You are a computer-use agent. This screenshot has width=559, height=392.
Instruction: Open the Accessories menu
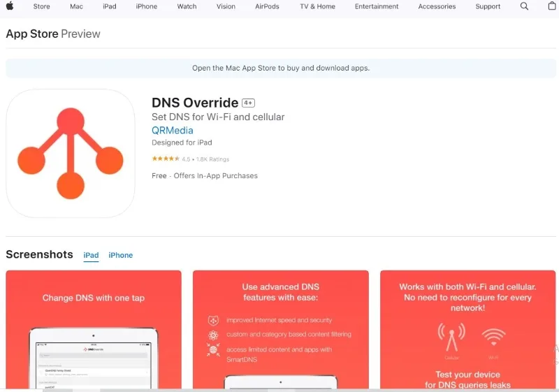[x=437, y=6]
